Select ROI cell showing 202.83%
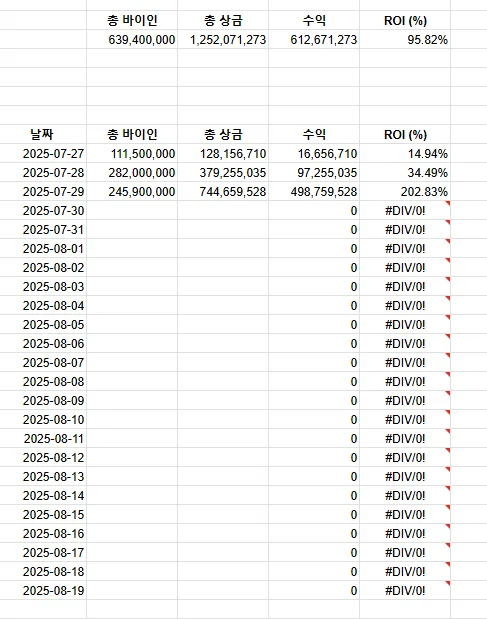The width and height of the screenshot is (487, 619). [405, 191]
